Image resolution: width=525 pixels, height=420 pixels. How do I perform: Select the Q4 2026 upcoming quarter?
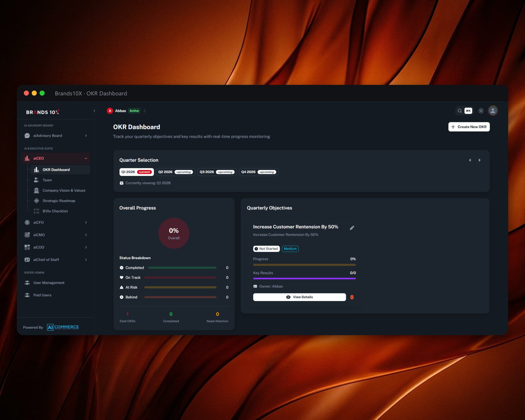[x=259, y=172]
